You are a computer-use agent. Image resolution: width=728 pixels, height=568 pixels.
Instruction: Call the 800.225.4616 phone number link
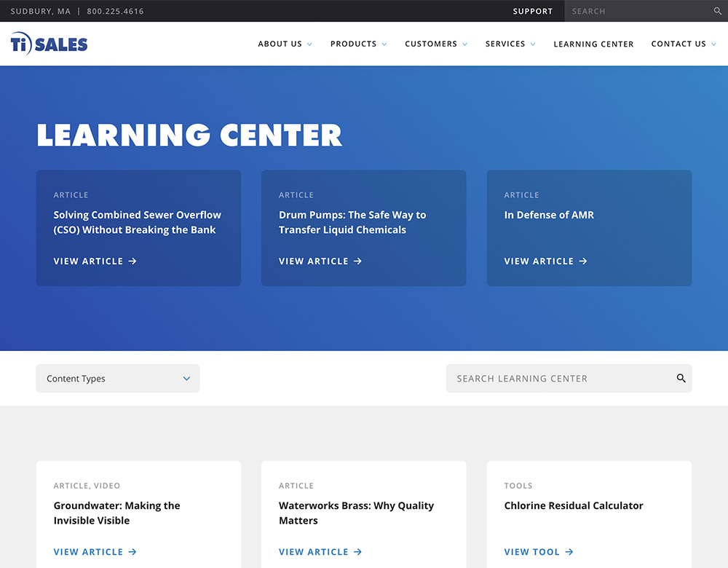tap(115, 12)
